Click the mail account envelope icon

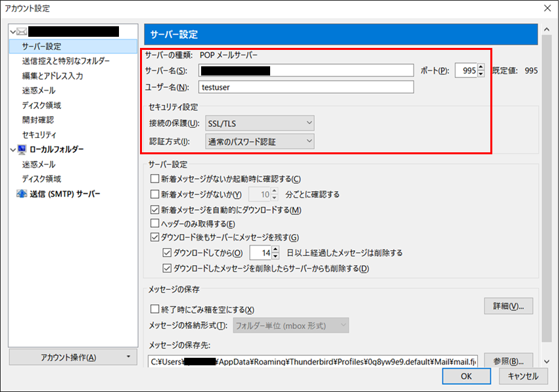[22, 31]
